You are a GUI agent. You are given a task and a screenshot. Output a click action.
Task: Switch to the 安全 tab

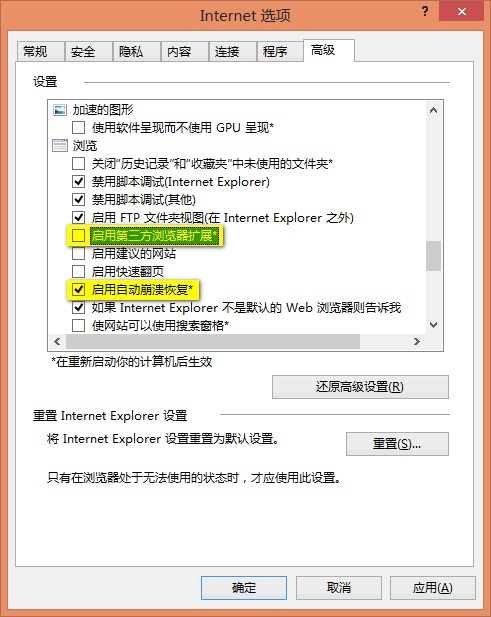point(89,52)
